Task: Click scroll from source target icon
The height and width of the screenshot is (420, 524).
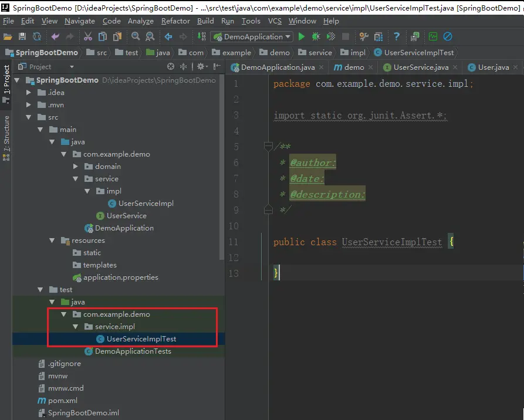Action: point(170,66)
